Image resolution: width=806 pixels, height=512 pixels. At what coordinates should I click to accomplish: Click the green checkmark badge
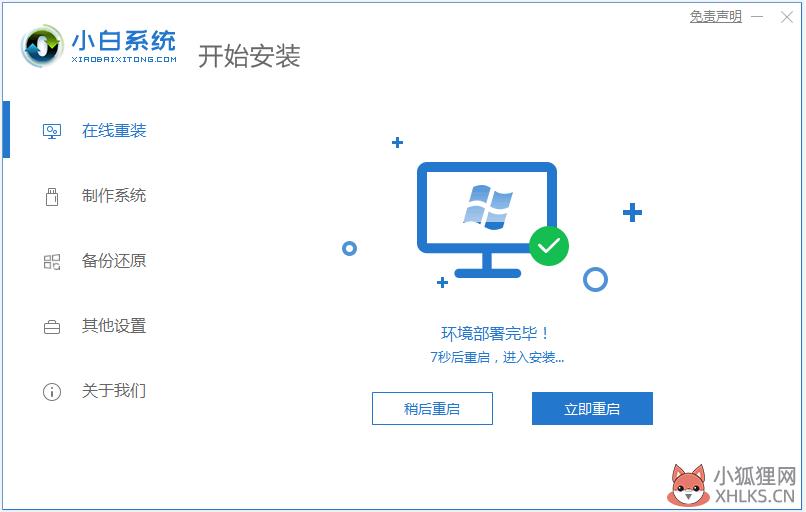(548, 246)
